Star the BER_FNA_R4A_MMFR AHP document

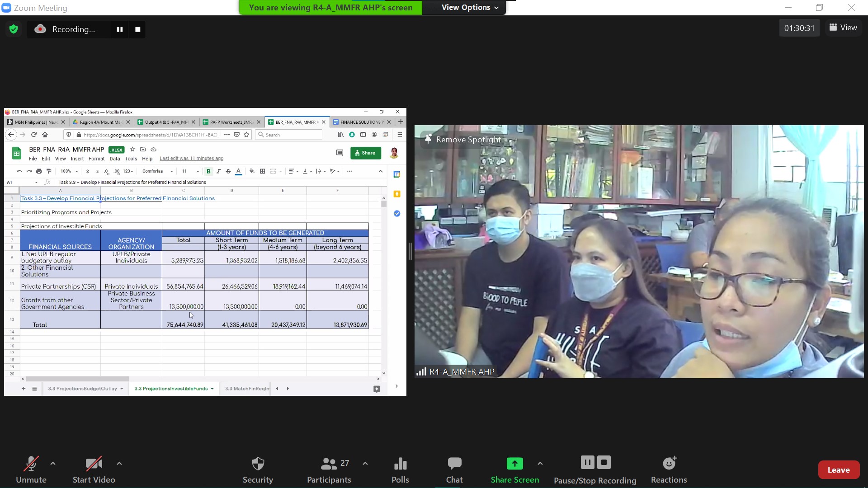pos(132,149)
